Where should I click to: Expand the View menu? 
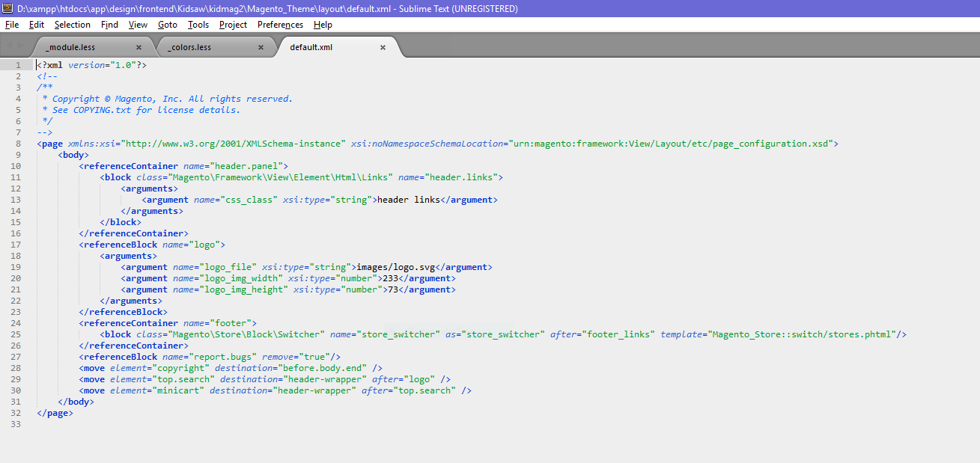tap(138, 25)
